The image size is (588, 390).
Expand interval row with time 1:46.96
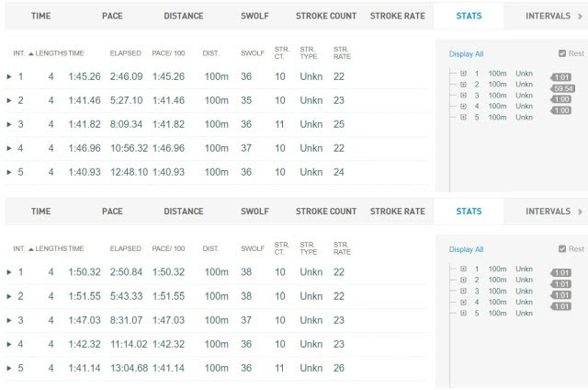(9, 148)
